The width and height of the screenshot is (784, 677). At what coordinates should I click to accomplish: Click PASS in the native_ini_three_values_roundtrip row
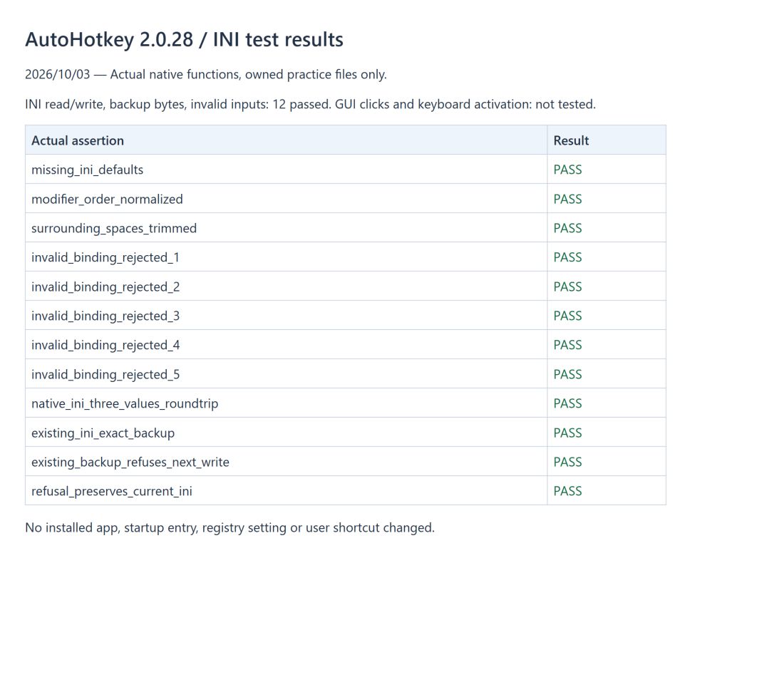[x=567, y=403]
